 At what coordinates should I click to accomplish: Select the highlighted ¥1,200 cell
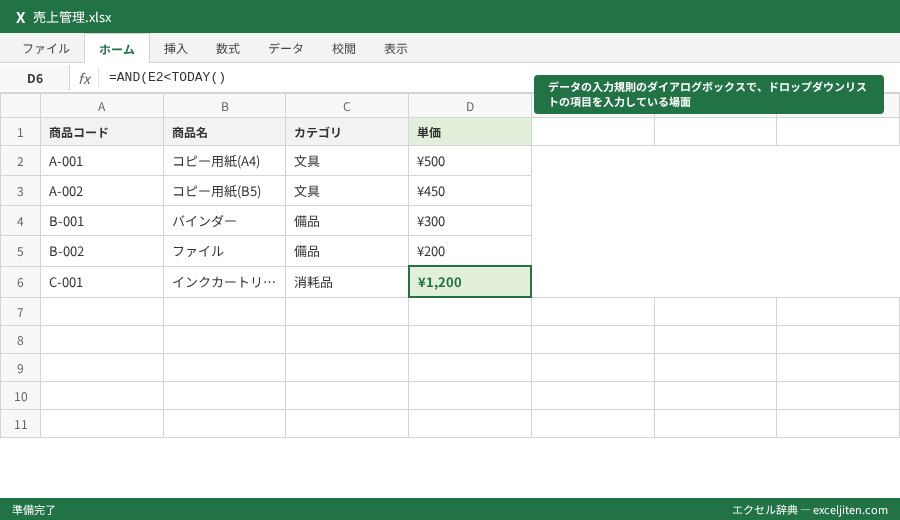(470, 282)
